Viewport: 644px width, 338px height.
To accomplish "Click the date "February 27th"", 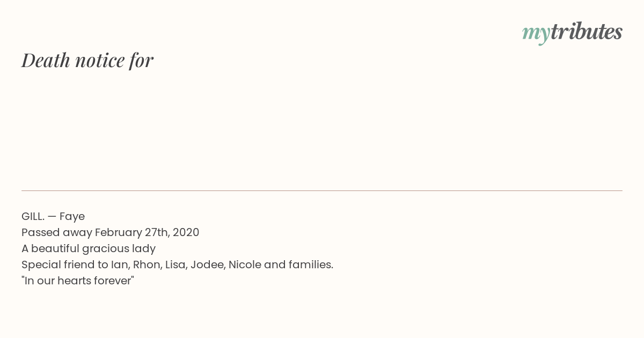I will [x=131, y=233].
